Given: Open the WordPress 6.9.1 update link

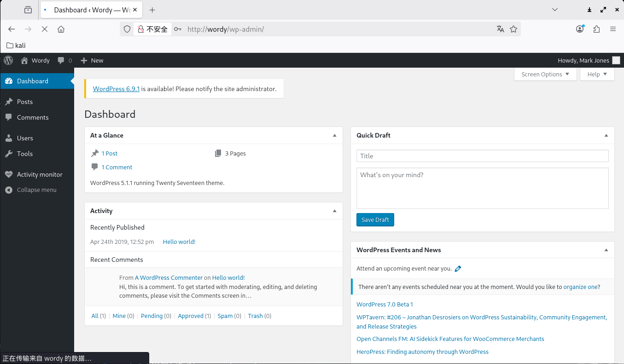Looking at the screenshot, I should (x=116, y=89).
